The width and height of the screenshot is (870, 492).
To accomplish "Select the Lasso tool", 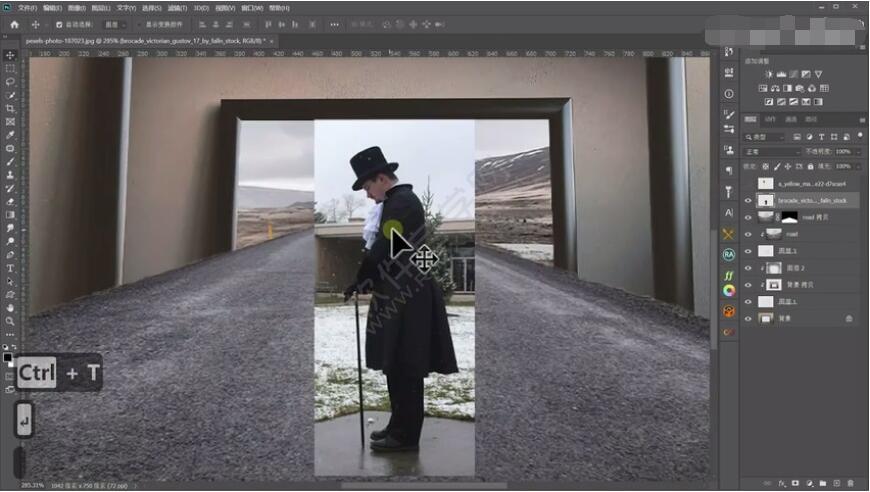I will [10, 82].
